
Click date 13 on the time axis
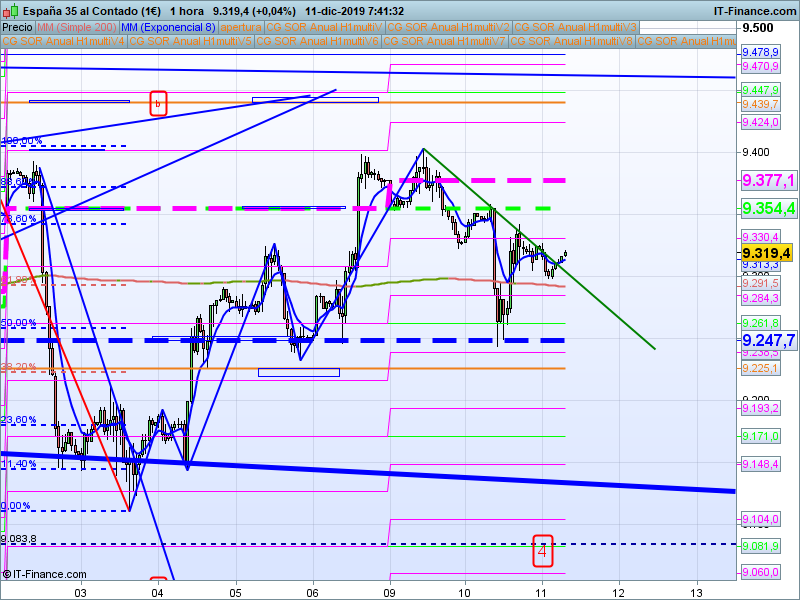click(696, 593)
